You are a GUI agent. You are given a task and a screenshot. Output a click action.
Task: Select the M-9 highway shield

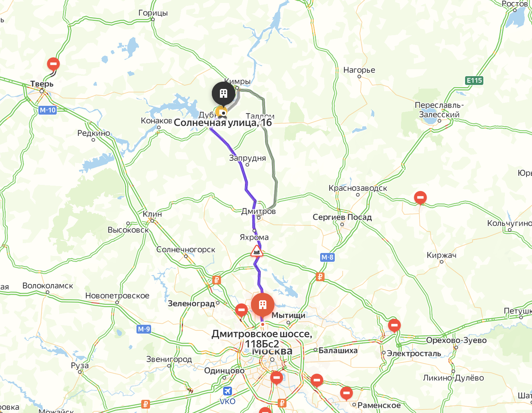[144, 329]
